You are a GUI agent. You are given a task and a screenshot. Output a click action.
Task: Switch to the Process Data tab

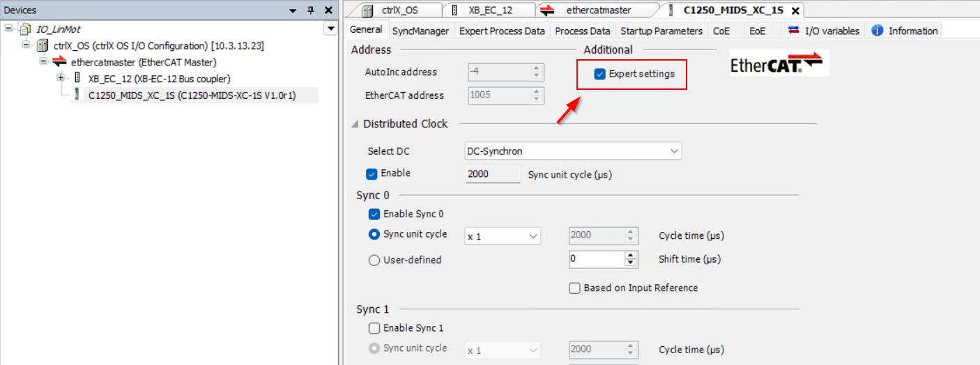(582, 31)
